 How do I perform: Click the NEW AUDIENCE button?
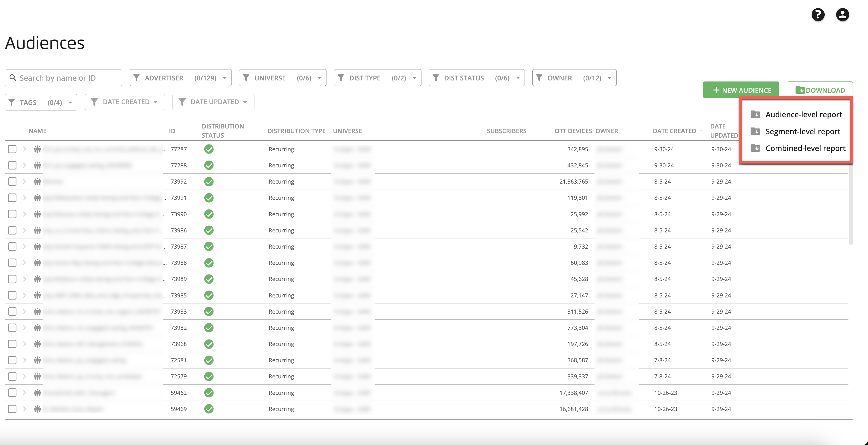coord(741,90)
